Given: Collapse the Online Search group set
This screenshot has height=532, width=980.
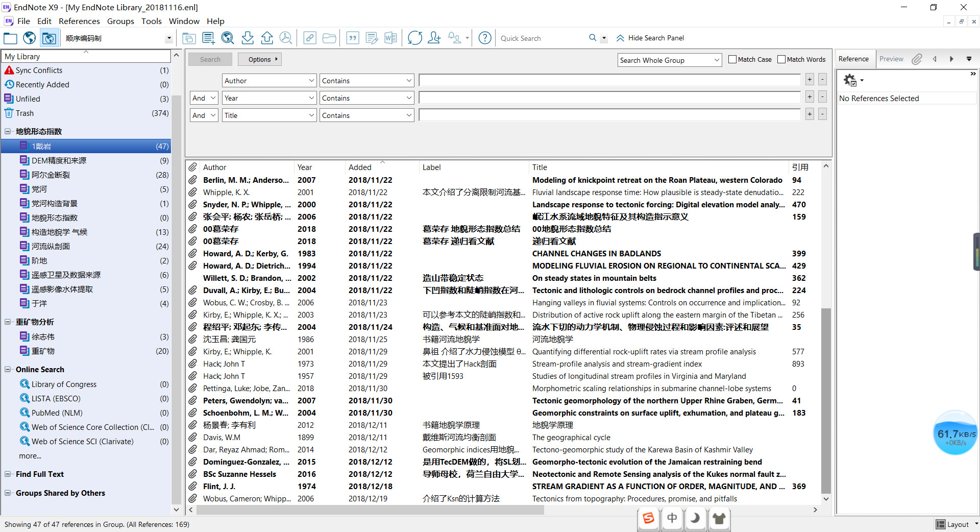Looking at the screenshot, I should pos(8,369).
